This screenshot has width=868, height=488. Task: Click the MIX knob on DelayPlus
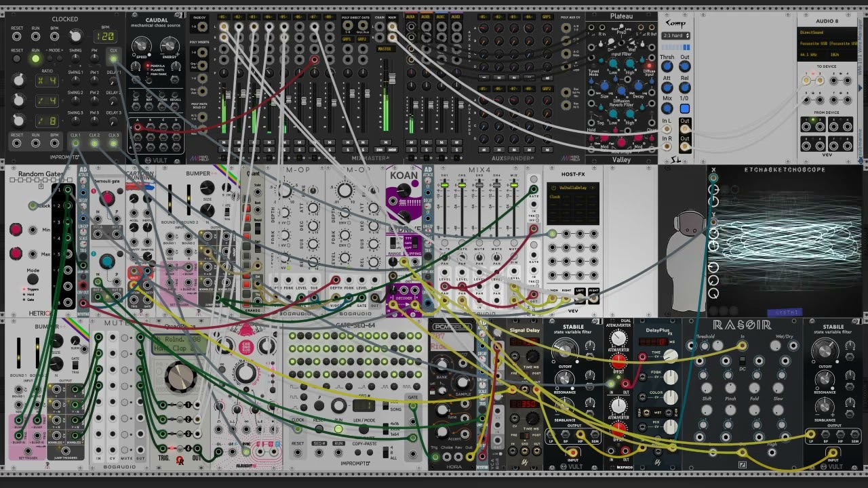[670, 426]
